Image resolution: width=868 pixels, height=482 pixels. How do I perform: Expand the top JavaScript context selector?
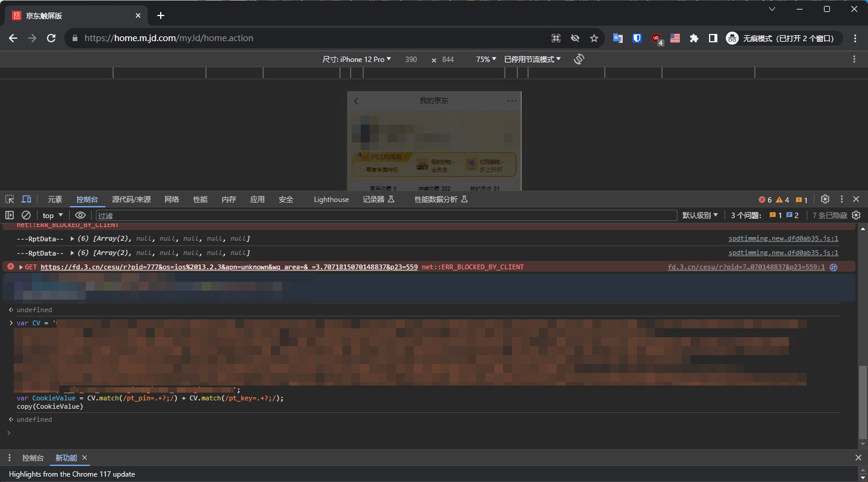pyautogui.click(x=52, y=215)
